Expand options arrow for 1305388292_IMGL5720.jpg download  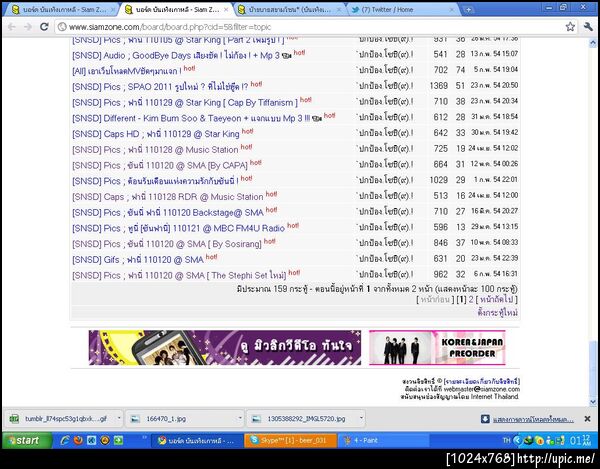(x=361, y=418)
